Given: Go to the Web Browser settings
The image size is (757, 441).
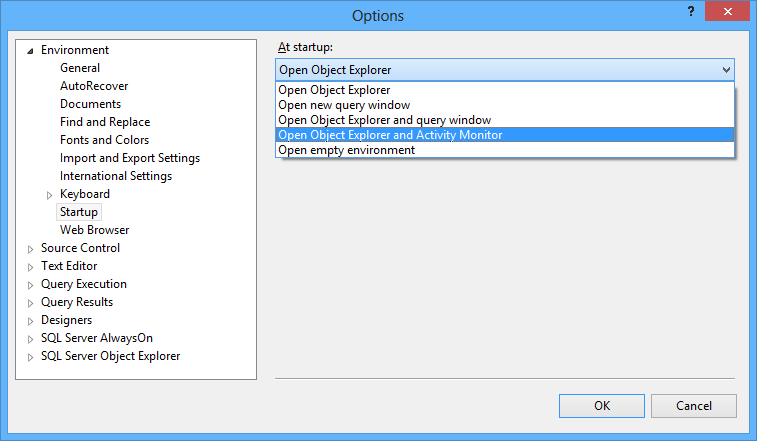Looking at the screenshot, I should click(x=95, y=230).
